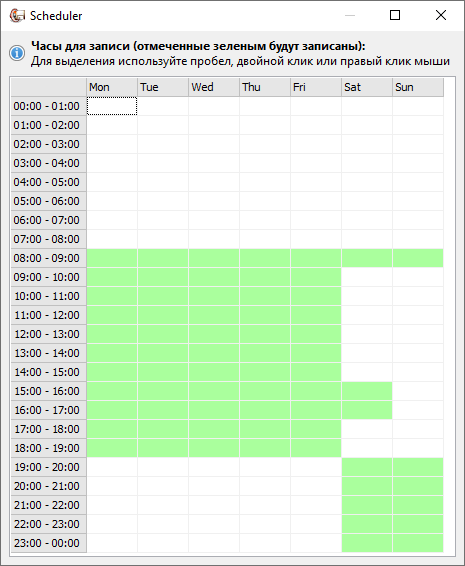Click the 08:00 - 09:00 row header
Viewport: 465px width, 566px height.
click(x=48, y=258)
